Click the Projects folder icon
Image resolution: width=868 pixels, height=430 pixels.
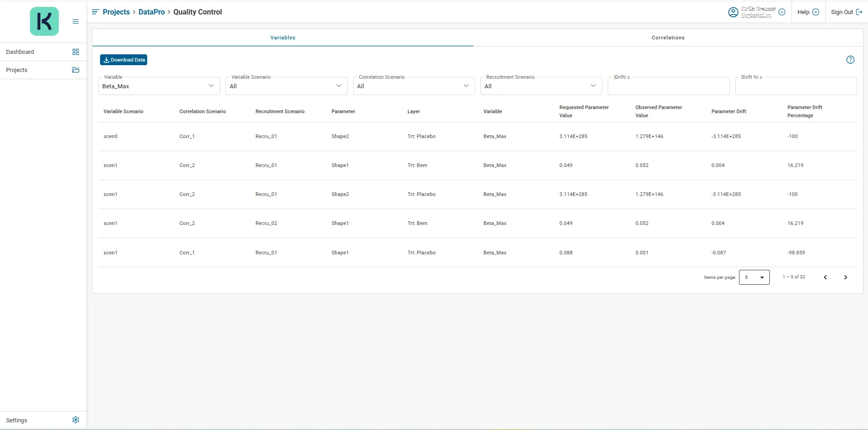[76, 70]
